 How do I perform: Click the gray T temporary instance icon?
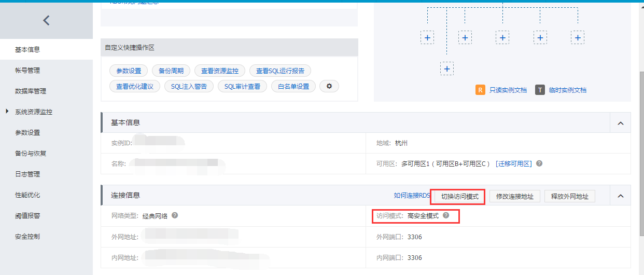click(540, 90)
